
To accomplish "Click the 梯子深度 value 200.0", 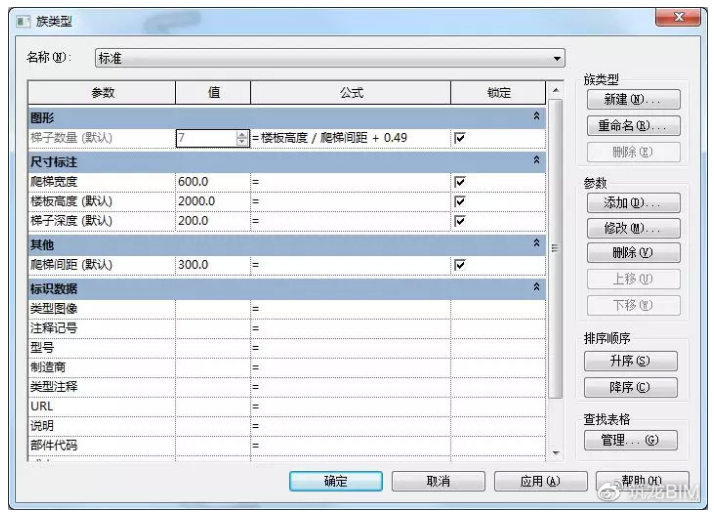I will pyautogui.click(x=213, y=221).
